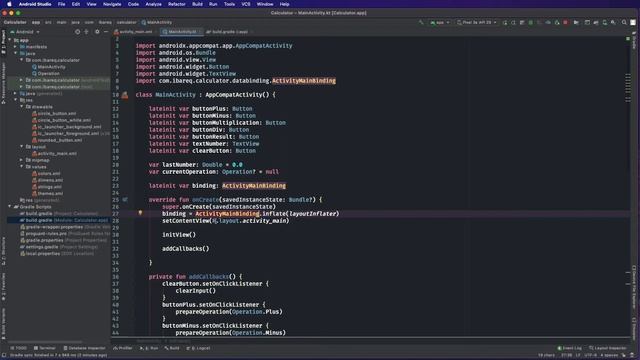
Task: Open the Analyze menu
Action: [153, 4]
